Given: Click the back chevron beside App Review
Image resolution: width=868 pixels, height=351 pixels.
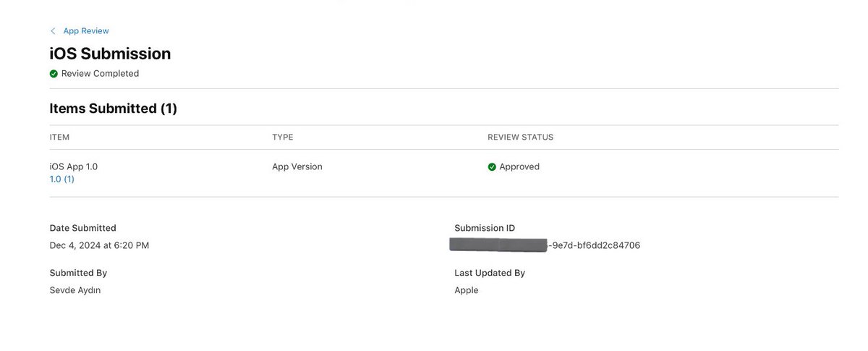Looking at the screenshot, I should click(x=53, y=31).
